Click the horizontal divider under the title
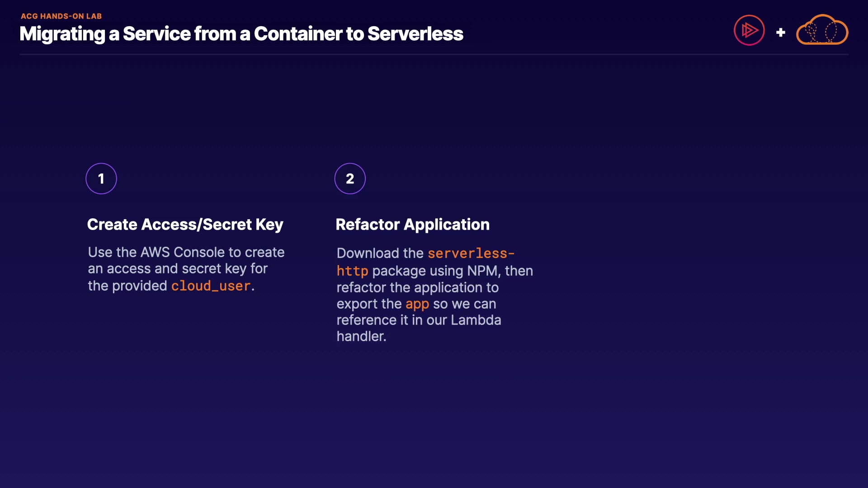This screenshot has width=868, height=488. (434, 55)
